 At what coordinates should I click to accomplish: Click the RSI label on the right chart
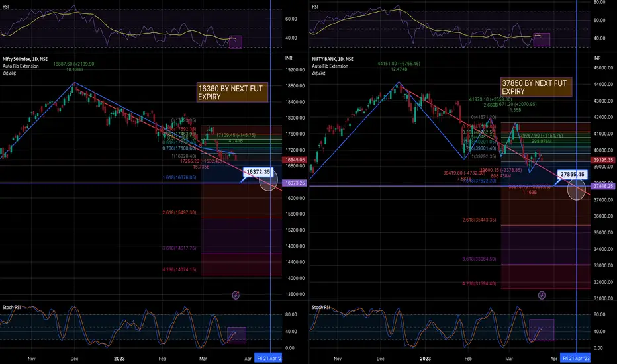315,7
